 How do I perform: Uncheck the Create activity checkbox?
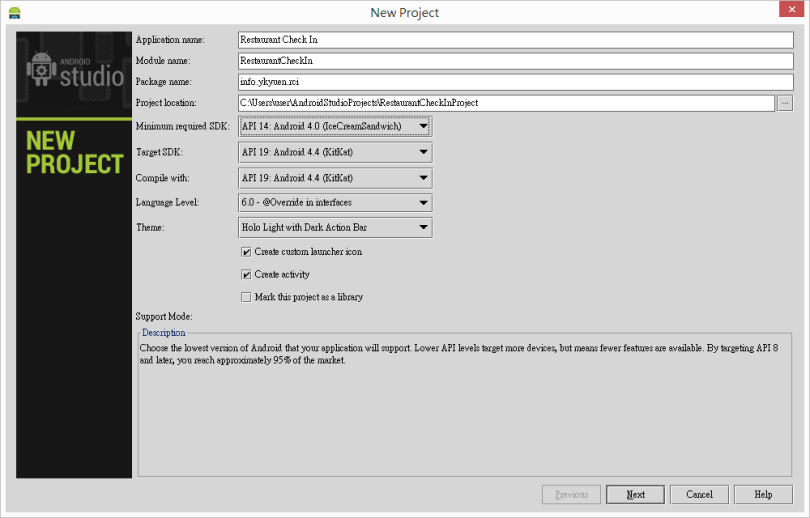246,274
